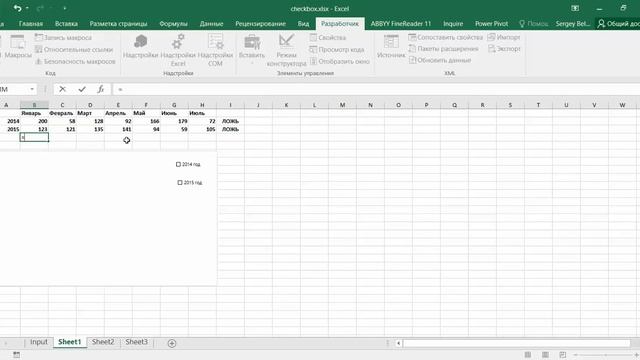Open the Вставка tab
The image size is (640, 360).
[66, 24]
